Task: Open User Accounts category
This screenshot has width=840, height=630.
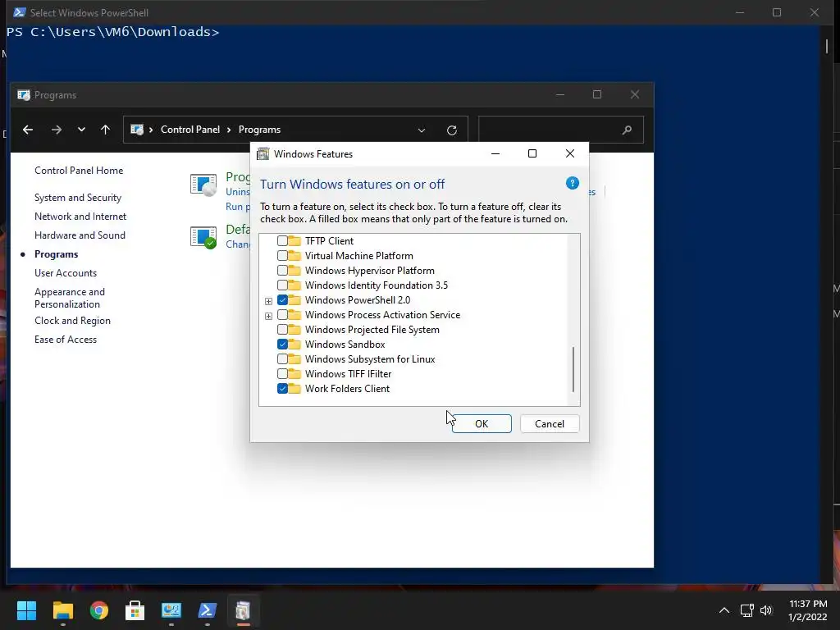Action: pyautogui.click(x=66, y=272)
